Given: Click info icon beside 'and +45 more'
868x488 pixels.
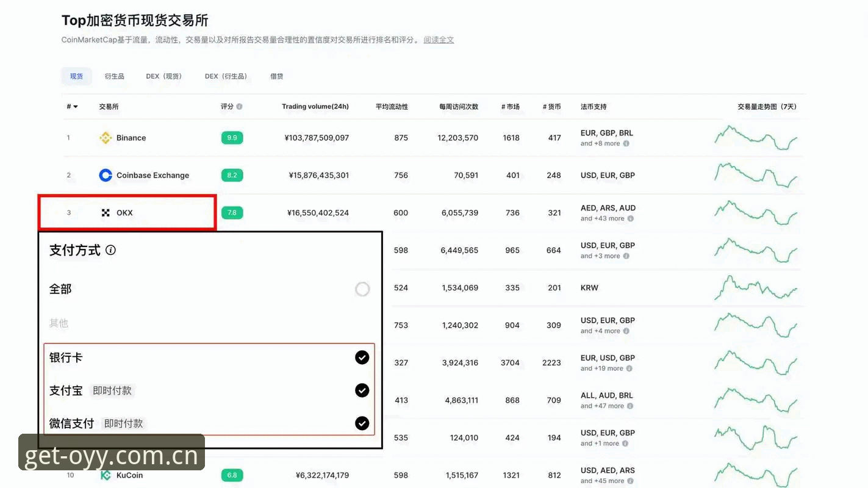Looking at the screenshot, I should point(630,481).
